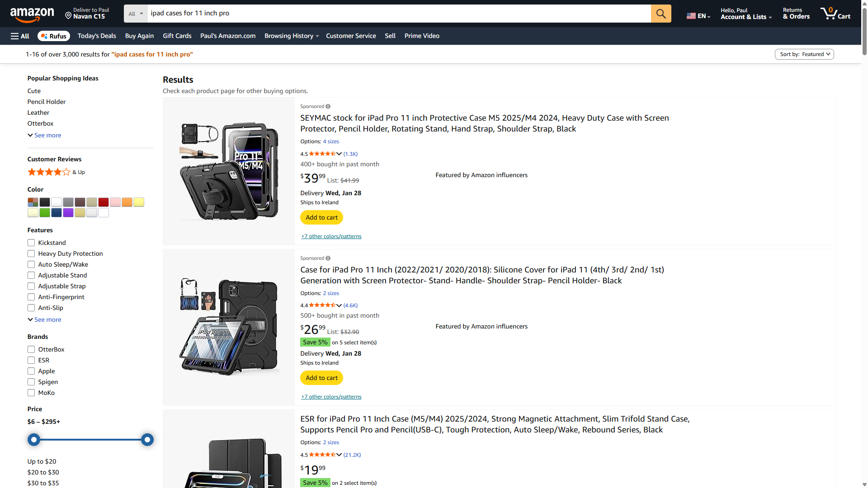Open Prime Video
This screenshot has width=868, height=488.
pos(422,36)
